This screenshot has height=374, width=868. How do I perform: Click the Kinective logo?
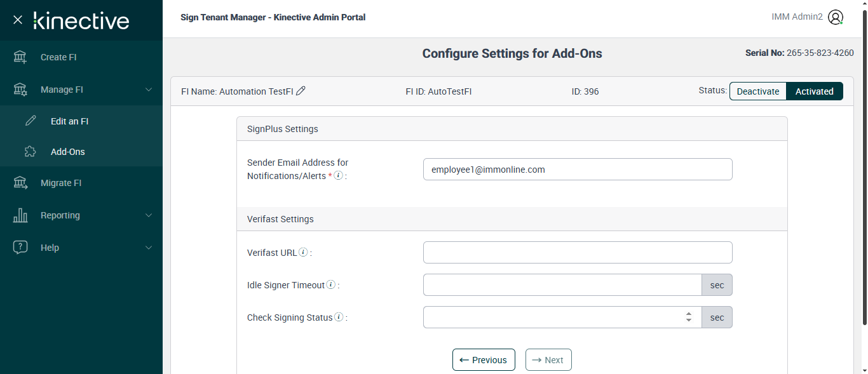[x=81, y=20]
